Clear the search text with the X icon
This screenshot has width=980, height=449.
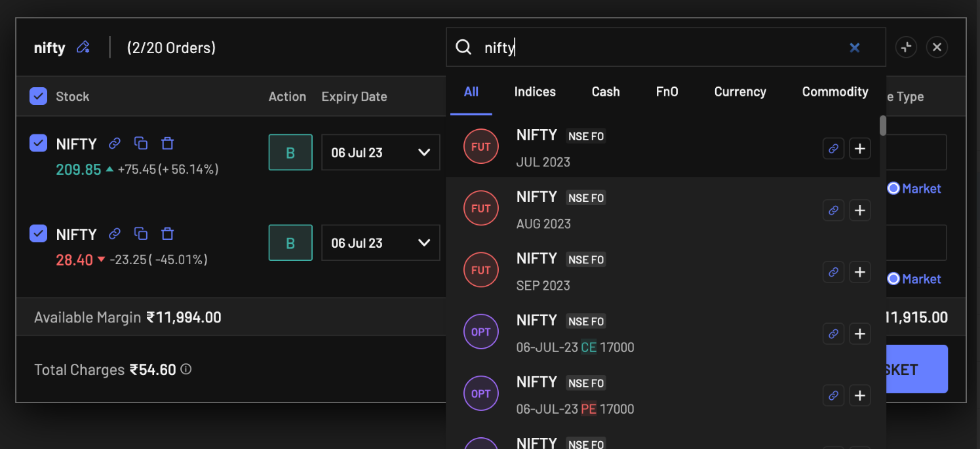pyautogui.click(x=854, y=47)
